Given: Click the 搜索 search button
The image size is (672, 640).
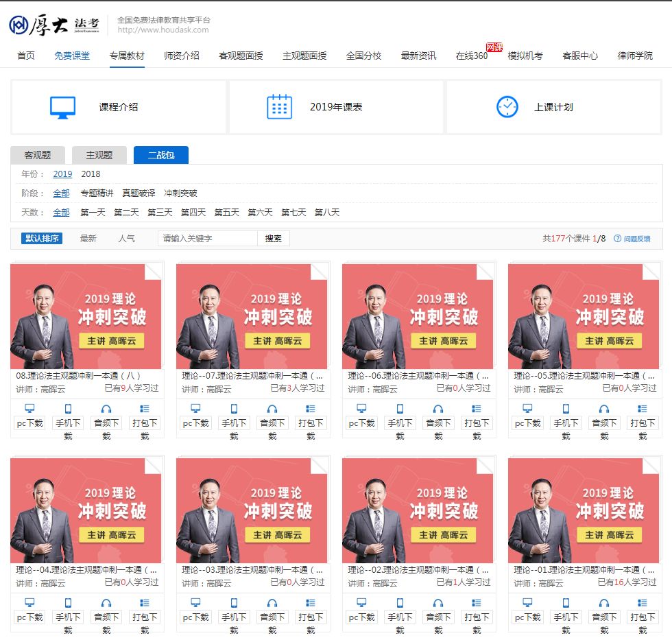Looking at the screenshot, I should pyautogui.click(x=273, y=237).
